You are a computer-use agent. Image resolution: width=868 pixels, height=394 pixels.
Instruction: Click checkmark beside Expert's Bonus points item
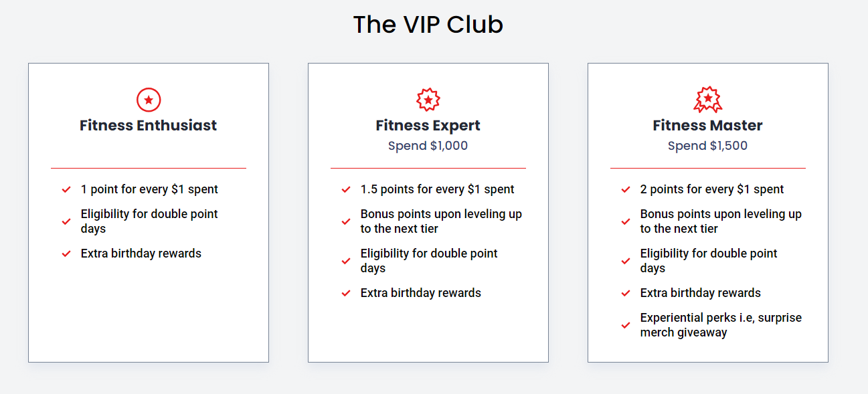(x=346, y=221)
